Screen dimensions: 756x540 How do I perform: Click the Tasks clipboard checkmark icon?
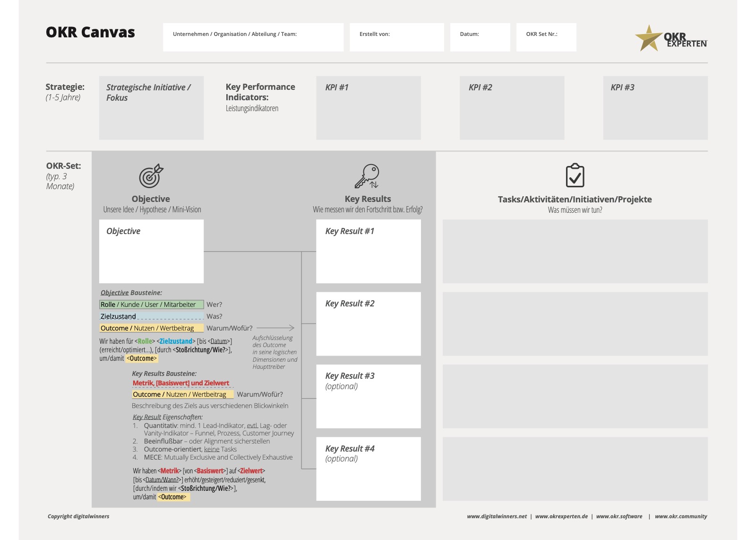coord(575,175)
